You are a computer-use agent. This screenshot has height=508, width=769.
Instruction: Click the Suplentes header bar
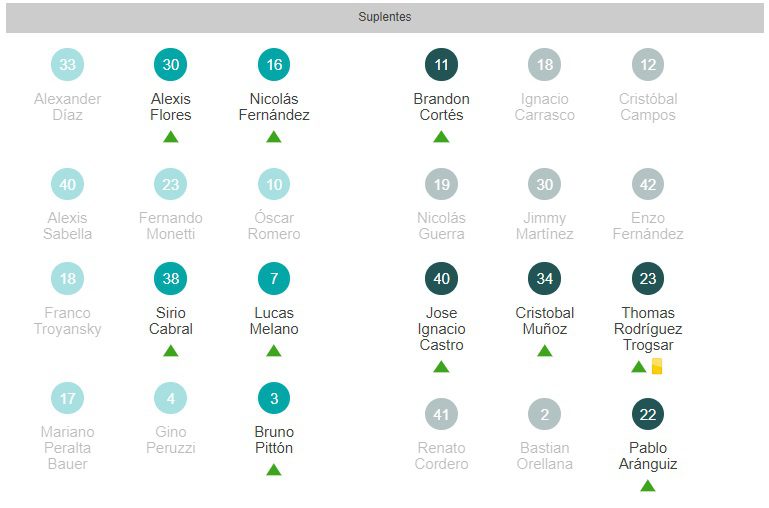click(385, 17)
